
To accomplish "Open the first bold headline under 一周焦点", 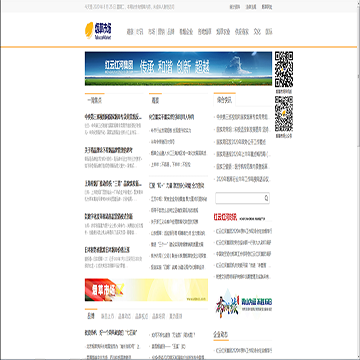I will 114,117.
